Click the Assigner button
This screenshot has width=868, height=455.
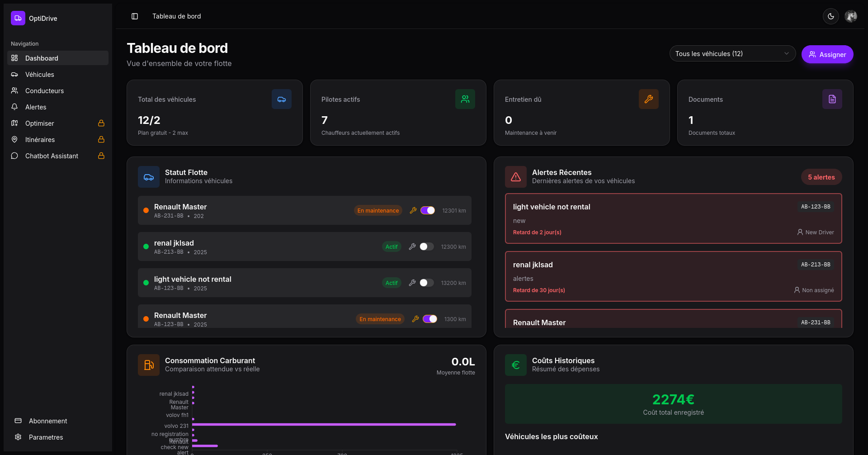[827, 54]
